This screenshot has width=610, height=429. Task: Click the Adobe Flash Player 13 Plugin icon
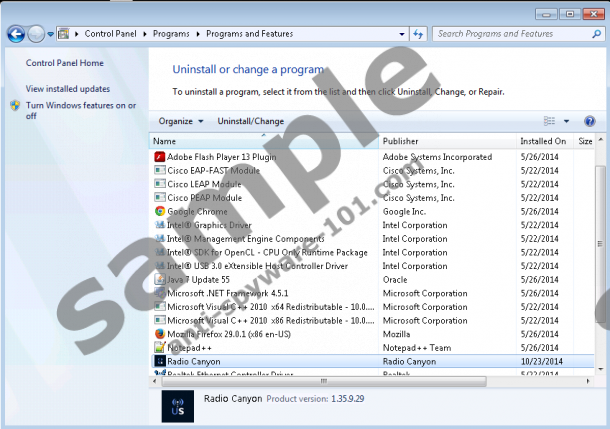point(159,157)
